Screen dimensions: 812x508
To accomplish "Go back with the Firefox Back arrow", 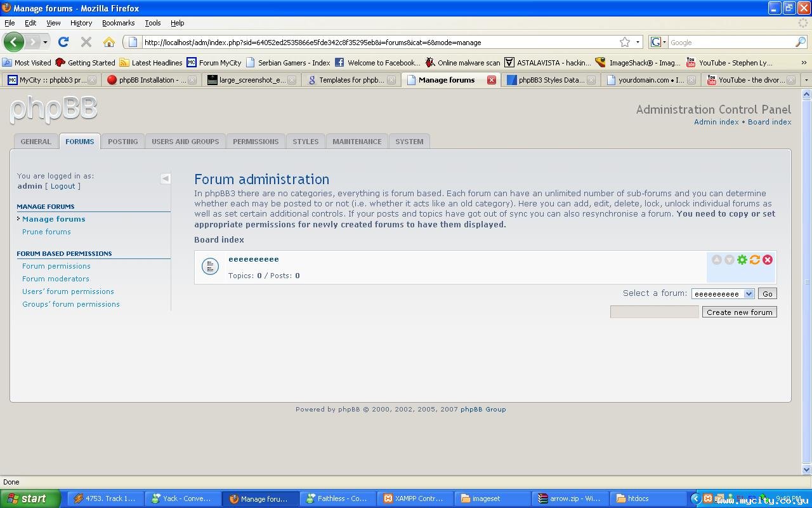I will pos(13,42).
